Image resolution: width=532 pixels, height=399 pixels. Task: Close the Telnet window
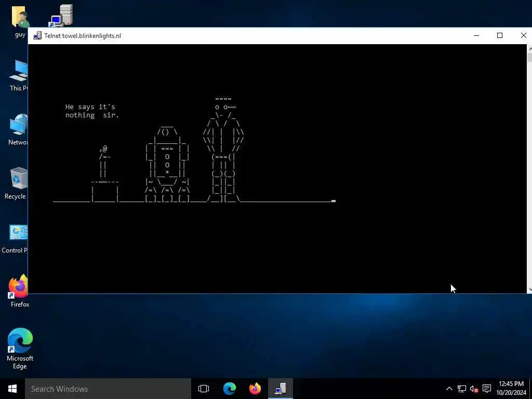523,36
